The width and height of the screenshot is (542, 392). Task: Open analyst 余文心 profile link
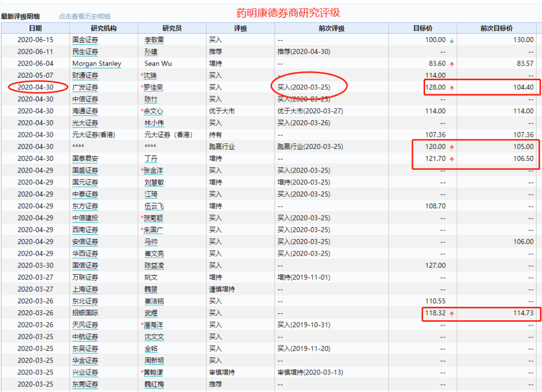click(153, 111)
